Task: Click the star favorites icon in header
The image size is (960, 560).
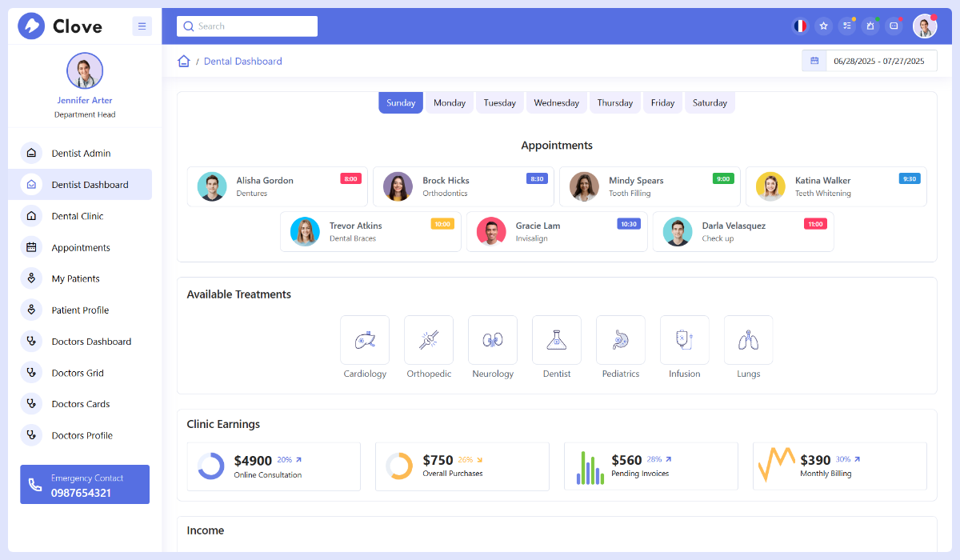Action: tap(823, 26)
